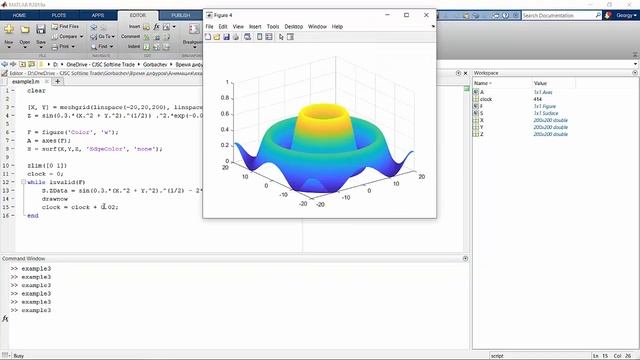Open Edit menu in Figure 4

point(223,27)
